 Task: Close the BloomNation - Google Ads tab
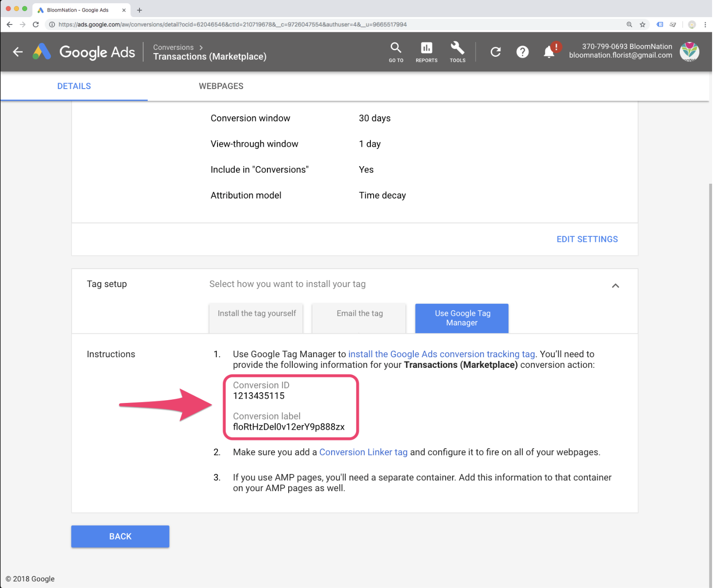(124, 10)
